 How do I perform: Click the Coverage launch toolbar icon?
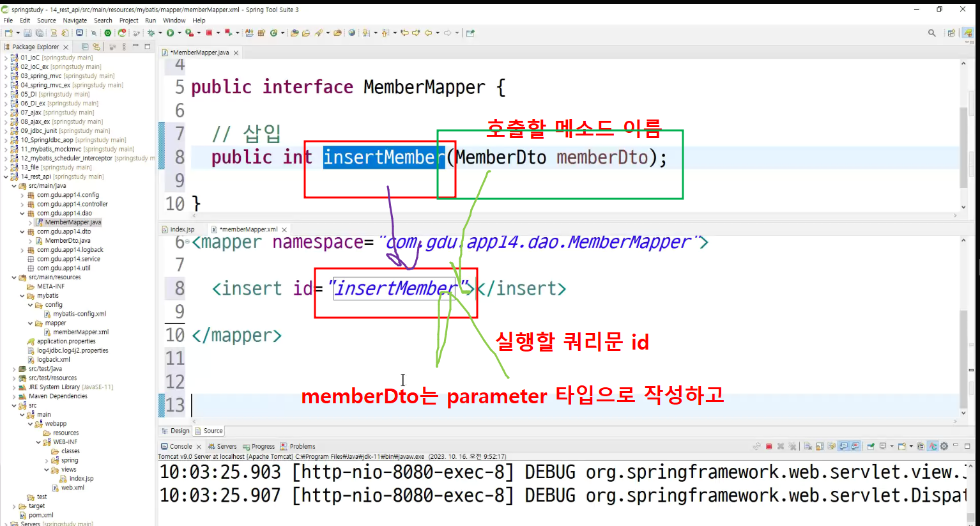click(x=189, y=33)
